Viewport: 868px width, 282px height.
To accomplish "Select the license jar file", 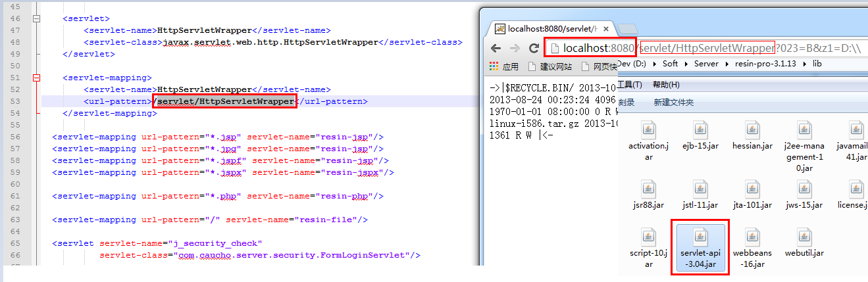I will (x=853, y=195).
